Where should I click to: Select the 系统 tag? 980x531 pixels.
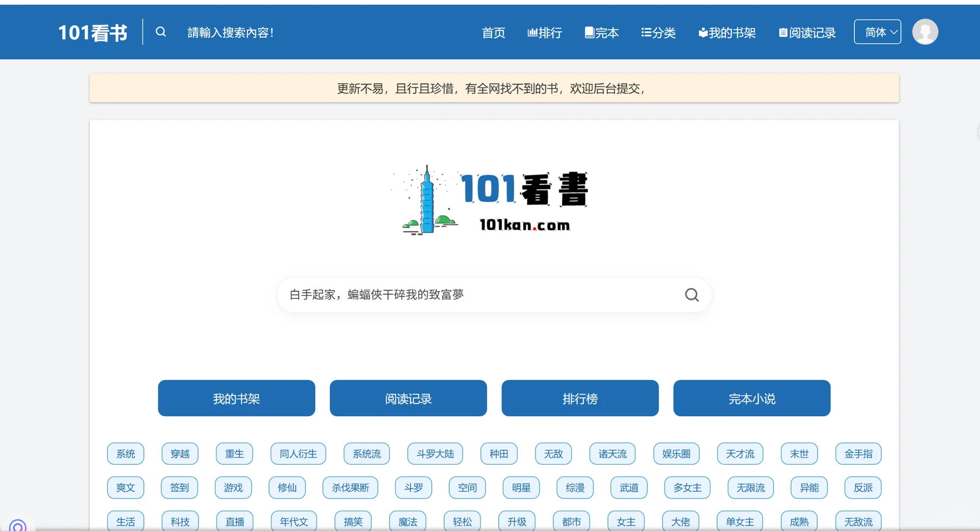point(126,454)
